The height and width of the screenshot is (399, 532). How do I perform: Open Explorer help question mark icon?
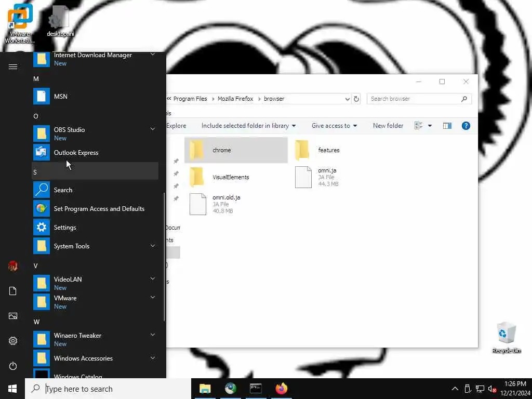(466, 126)
